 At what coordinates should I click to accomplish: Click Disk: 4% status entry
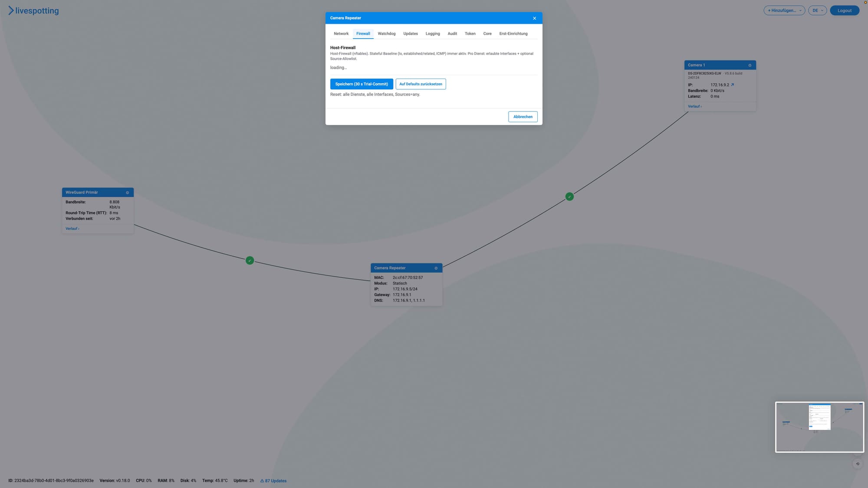coord(188,481)
